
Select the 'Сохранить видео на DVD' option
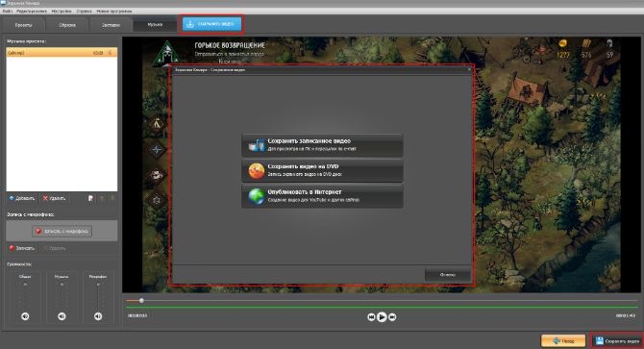tap(322, 170)
